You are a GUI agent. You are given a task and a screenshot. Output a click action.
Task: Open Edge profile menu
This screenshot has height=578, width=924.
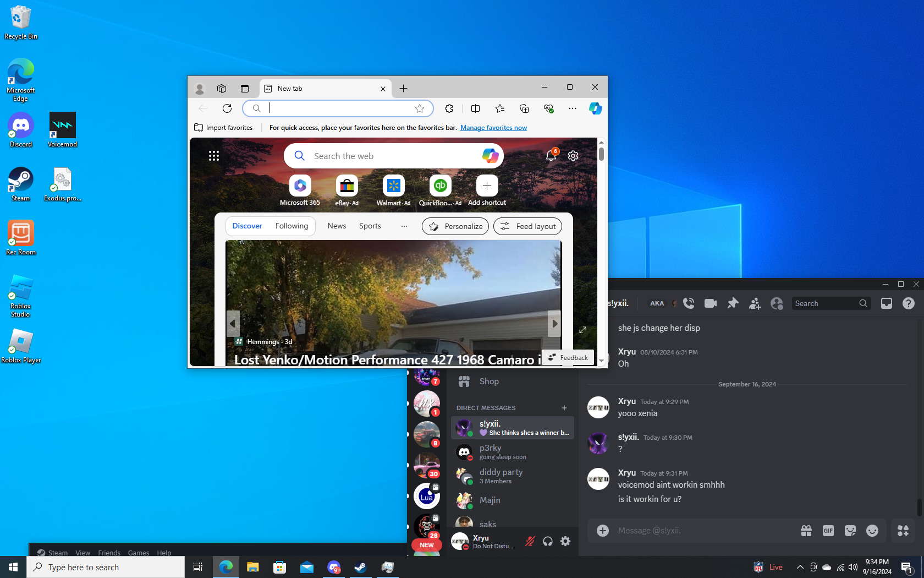[x=200, y=89]
